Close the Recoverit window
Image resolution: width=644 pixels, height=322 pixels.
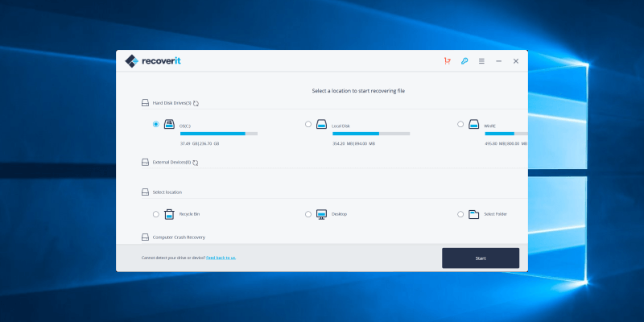coord(516,61)
